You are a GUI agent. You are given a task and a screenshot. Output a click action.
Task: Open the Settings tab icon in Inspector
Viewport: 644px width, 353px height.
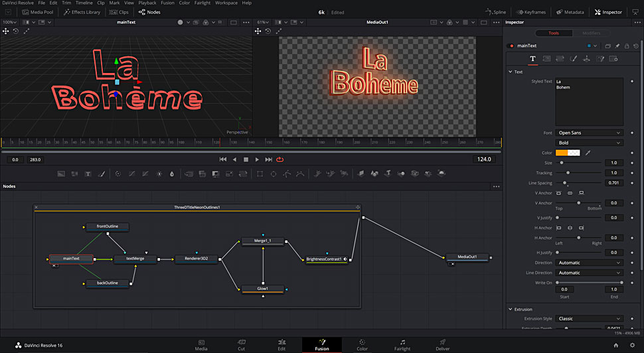(613, 58)
